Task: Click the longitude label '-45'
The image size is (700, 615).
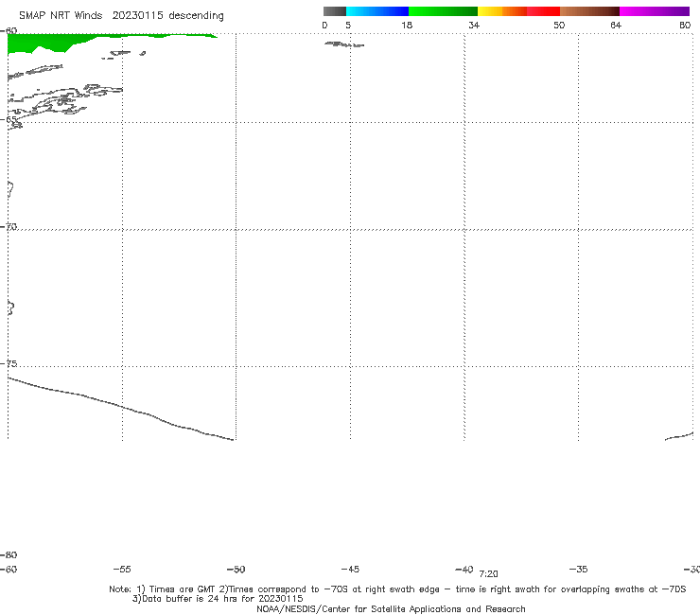Action: [x=350, y=569]
